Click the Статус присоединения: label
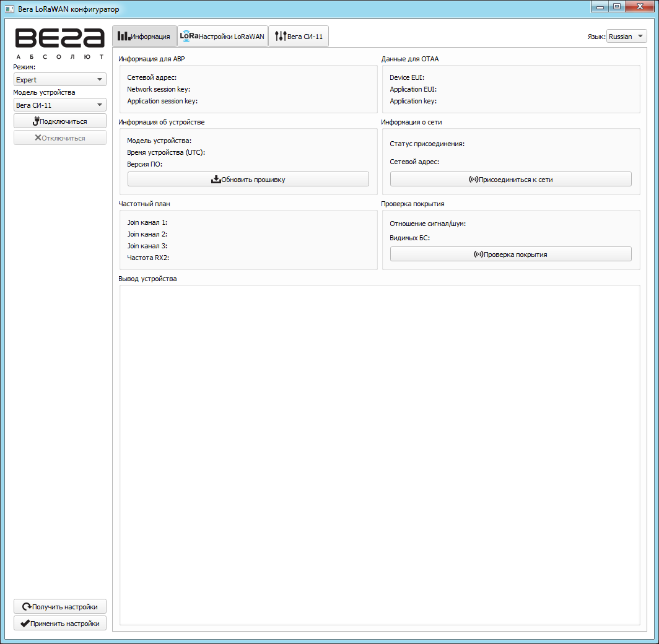 coord(427,144)
